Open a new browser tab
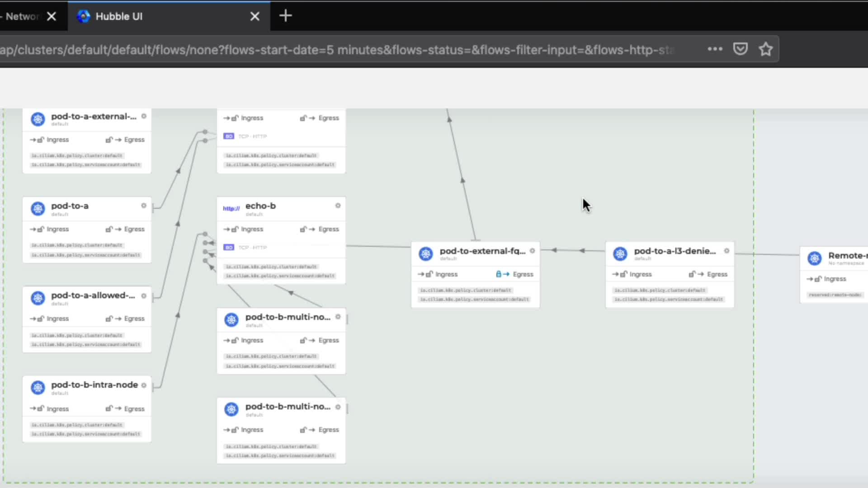This screenshot has width=868, height=488. point(285,16)
